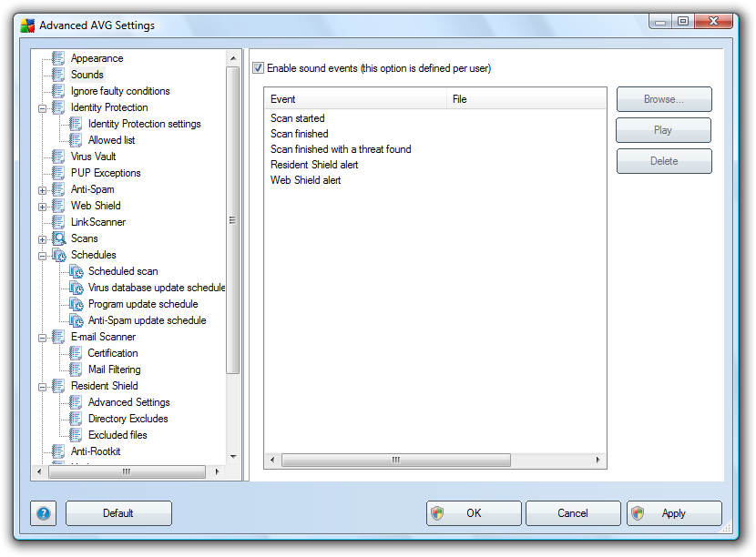Click the Scans magnifier icon
Image resolution: width=756 pixels, height=557 pixels.
click(x=59, y=238)
